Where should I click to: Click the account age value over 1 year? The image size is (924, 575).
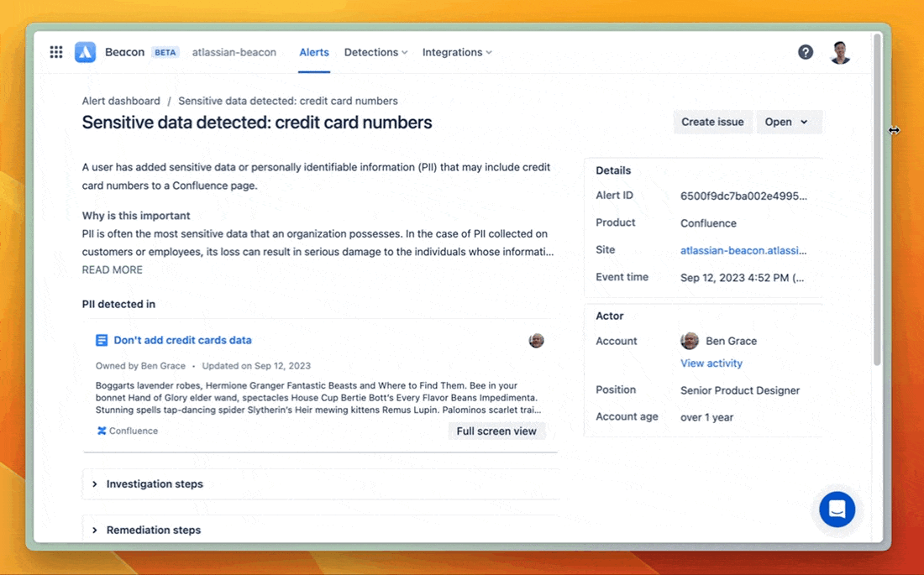[707, 418]
